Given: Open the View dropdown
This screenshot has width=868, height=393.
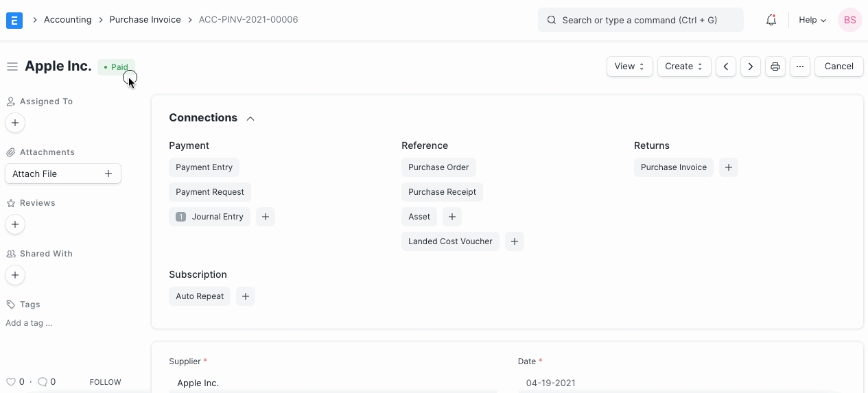Looking at the screenshot, I should [x=629, y=67].
